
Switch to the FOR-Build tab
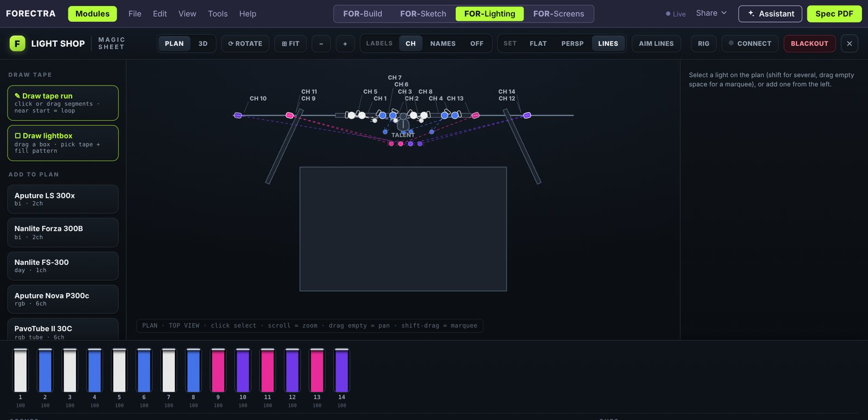pyautogui.click(x=362, y=14)
